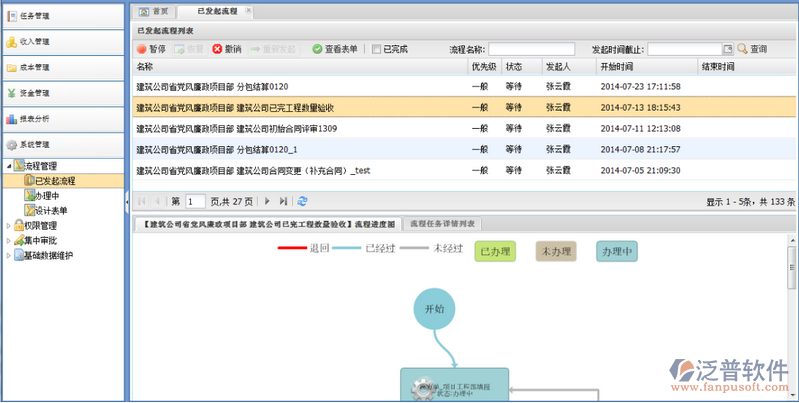Screen dimensions: 799x403
Task: Focus the 流程名称 input field
Action: coord(531,49)
